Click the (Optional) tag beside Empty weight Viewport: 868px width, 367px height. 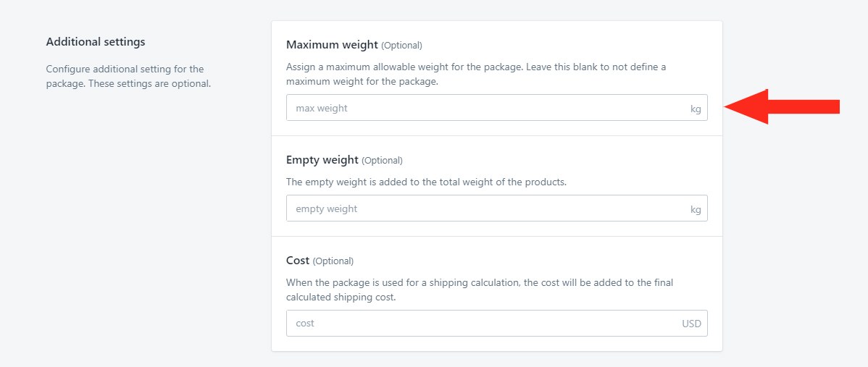382,160
